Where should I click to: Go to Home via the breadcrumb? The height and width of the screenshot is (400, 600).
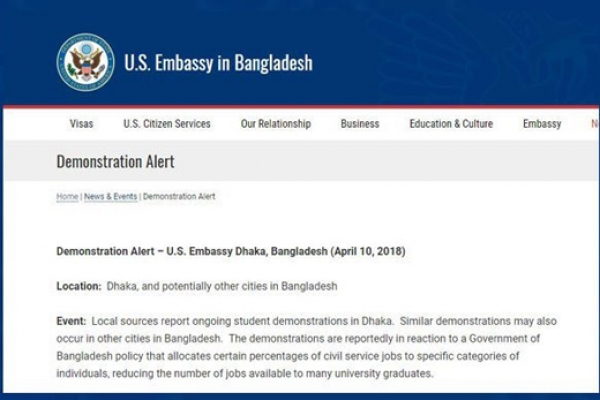(67, 197)
